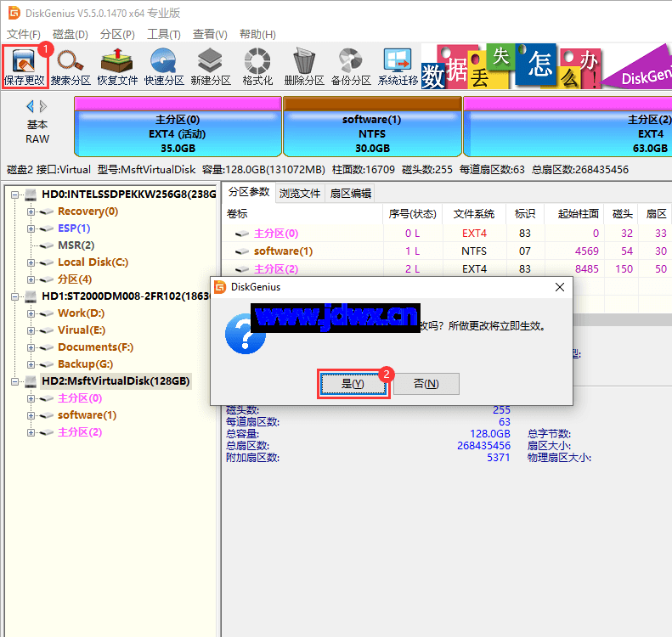The height and width of the screenshot is (637, 672).
Task: Select the 主分区(2) row in the partition table
Action: pyautogui.click(x=447, y=269)
